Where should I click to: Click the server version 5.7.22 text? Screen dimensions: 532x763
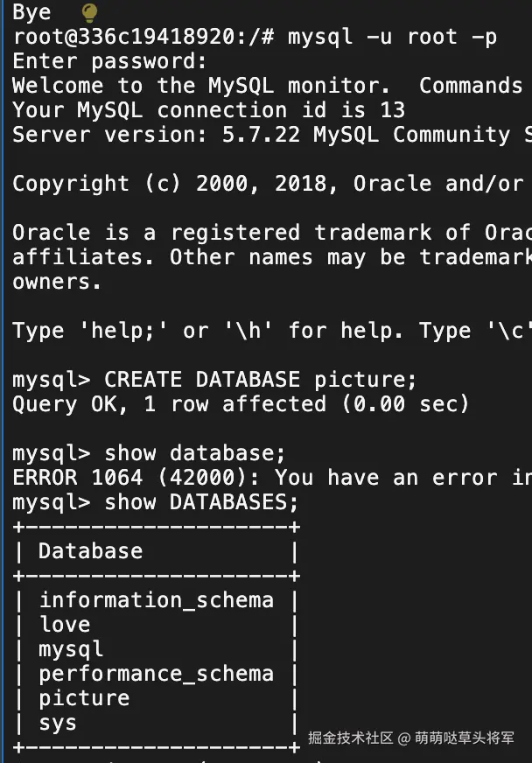[262, 135]
